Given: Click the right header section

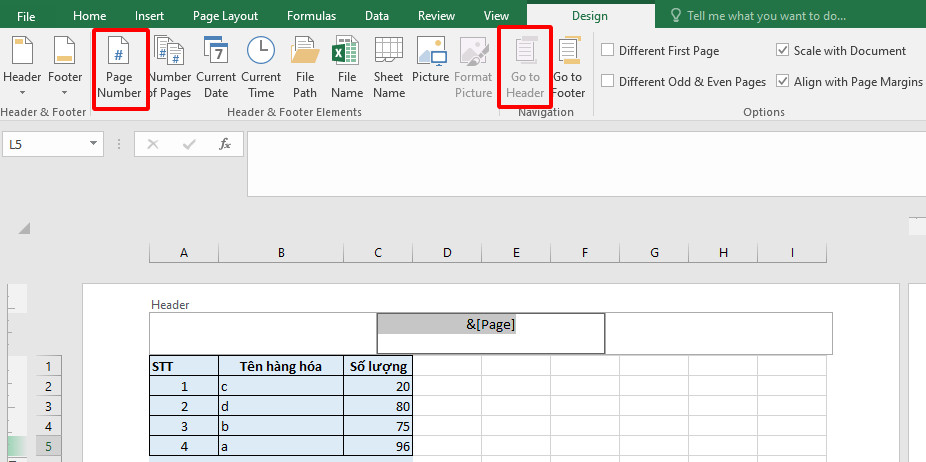Looking at the screenshot, I should [719, 333].
